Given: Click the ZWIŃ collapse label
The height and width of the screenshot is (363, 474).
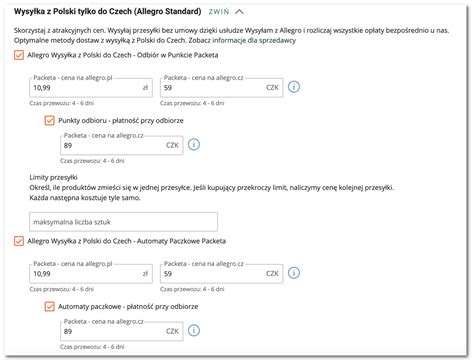Looking at the screenshot, I should point(219,12).
